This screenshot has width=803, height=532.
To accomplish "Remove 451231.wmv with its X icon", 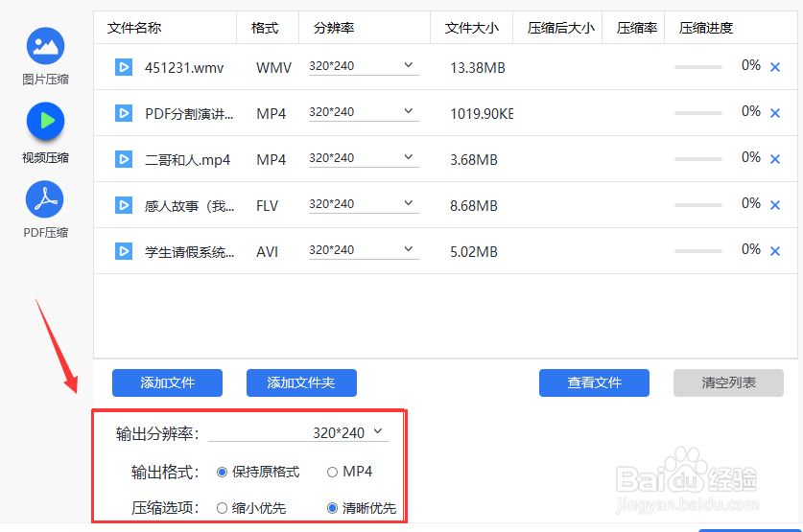I will [x=775, y=67].
